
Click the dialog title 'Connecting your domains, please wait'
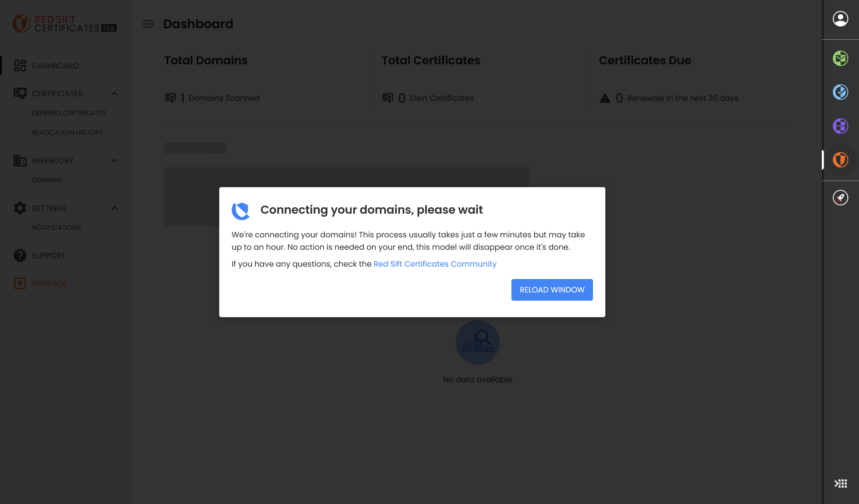click(x=372, y=210)
